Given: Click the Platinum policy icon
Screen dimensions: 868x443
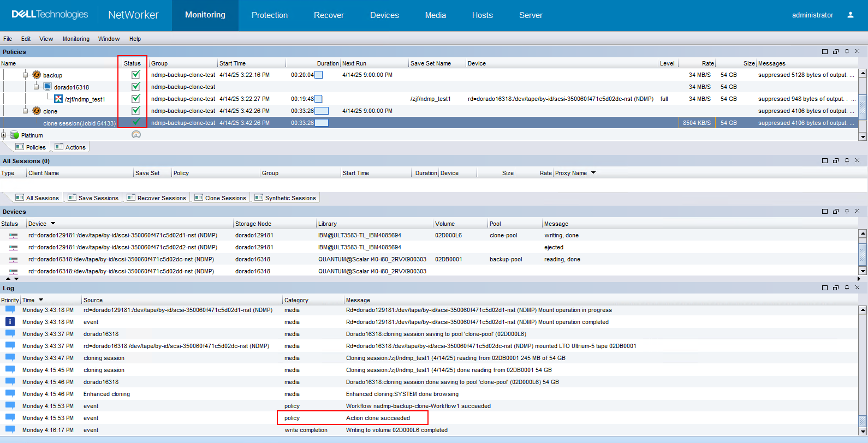Looking at the screenshot, I should pyautogui.click(x=15, y=135).
